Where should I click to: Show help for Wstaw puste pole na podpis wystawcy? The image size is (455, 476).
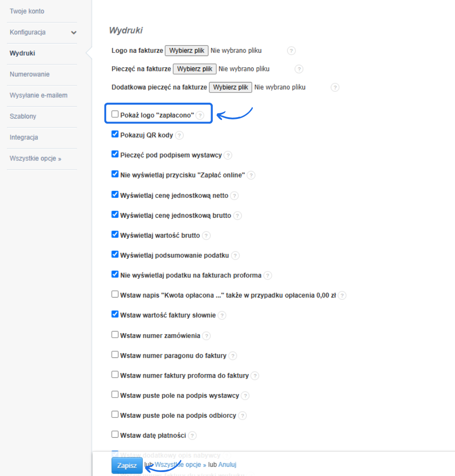pos(245,396)
